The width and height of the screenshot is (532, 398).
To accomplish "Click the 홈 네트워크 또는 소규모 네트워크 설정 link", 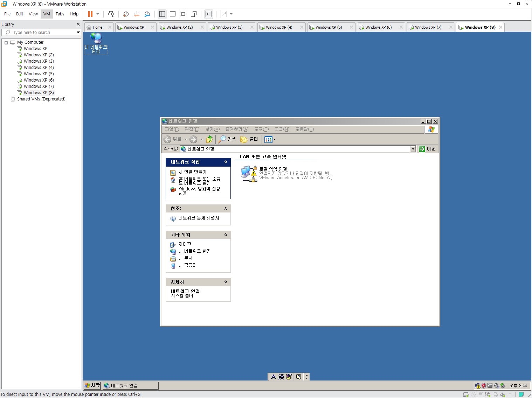I will (x=199, y=181).
